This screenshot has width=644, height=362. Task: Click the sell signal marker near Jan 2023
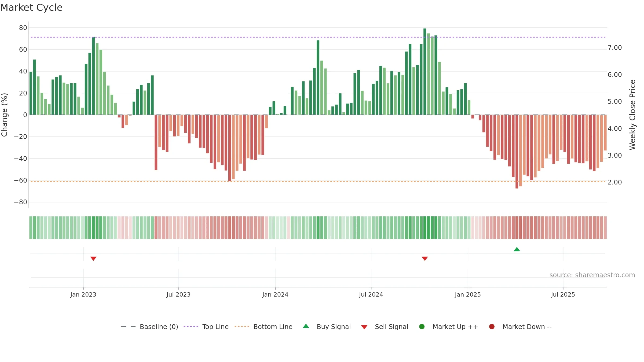93,258
